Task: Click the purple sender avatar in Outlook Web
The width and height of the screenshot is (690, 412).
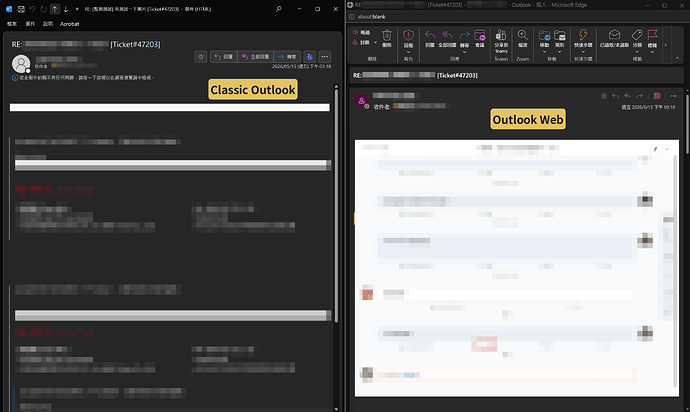Action: [361, 101]
